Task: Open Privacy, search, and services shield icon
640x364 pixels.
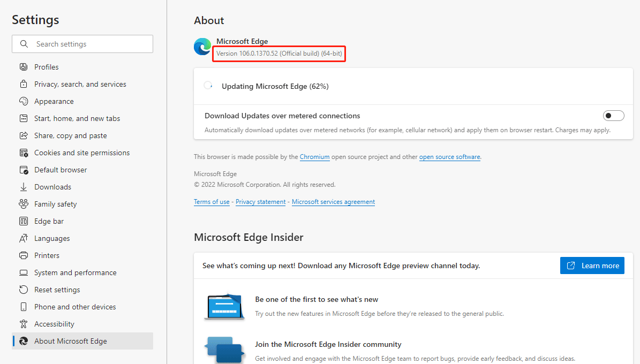Action: (x=22, y=84)
